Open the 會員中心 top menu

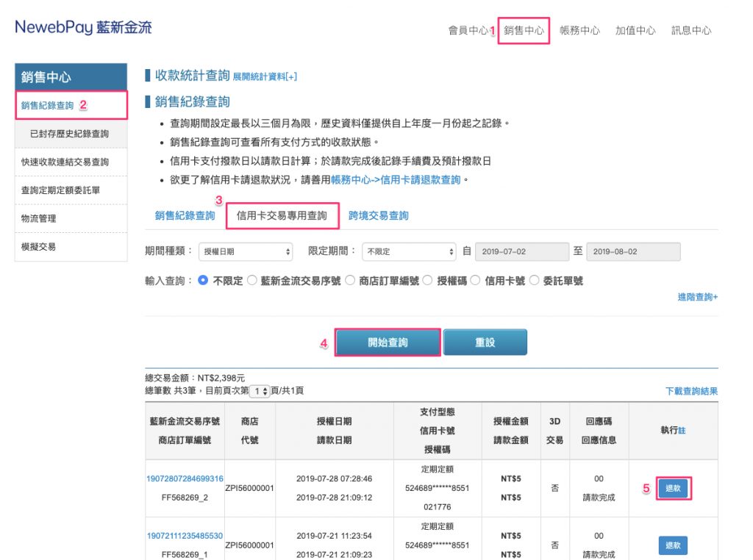point(468,31)
